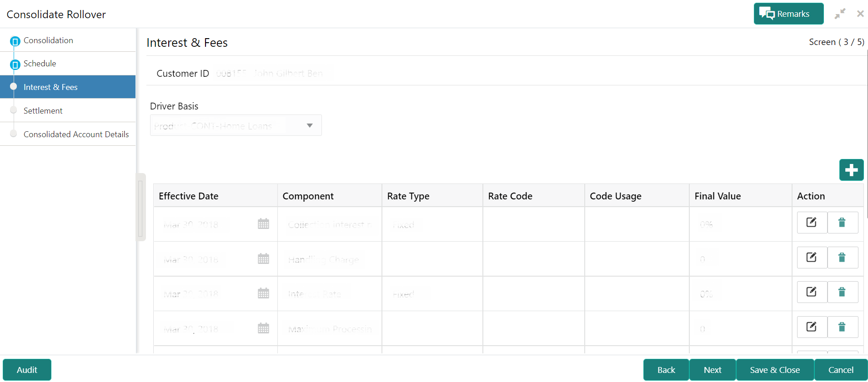Switch to the Schedule step
Viewport: 868px width, 382px height.
coord(40,64)
